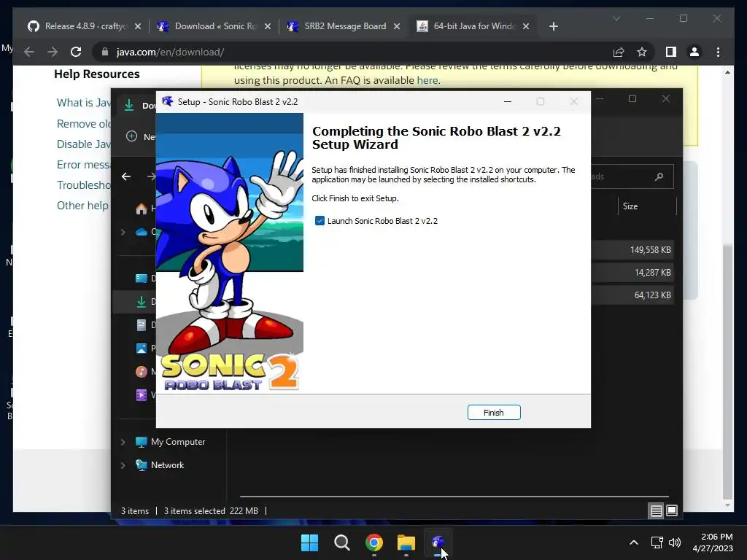
Task: Click Home icon in Explorer sidebar
Action: point(142,209)
